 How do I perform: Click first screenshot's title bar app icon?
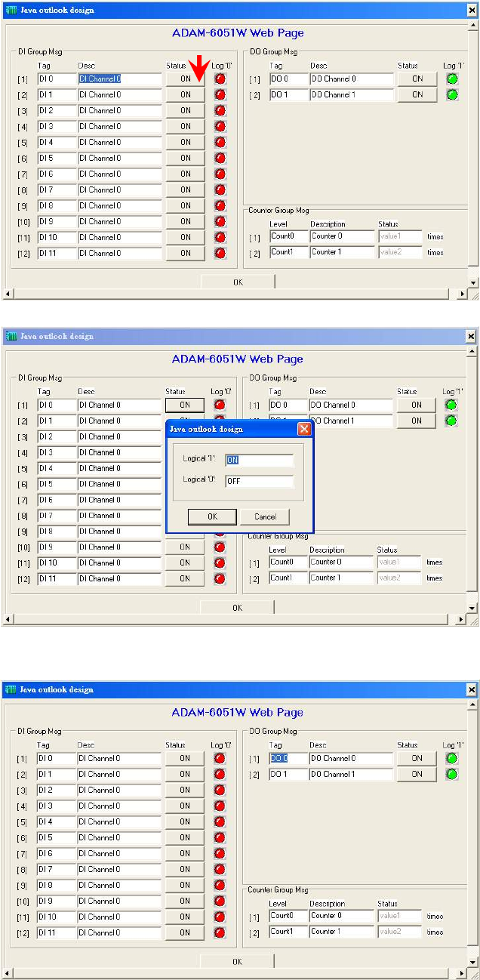(11, 11)
